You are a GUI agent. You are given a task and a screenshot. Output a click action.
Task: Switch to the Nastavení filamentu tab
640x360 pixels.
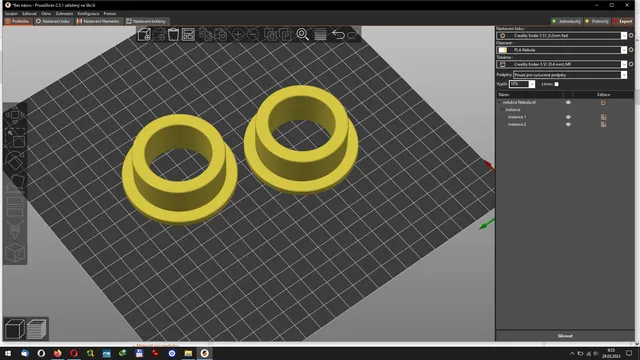point(98,21)
